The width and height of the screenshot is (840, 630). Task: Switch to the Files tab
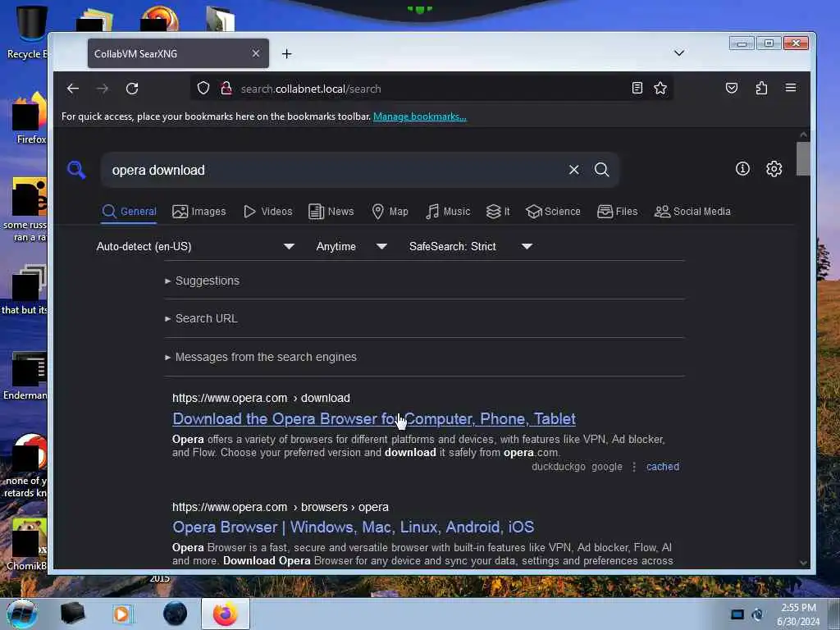coord(617,212)
